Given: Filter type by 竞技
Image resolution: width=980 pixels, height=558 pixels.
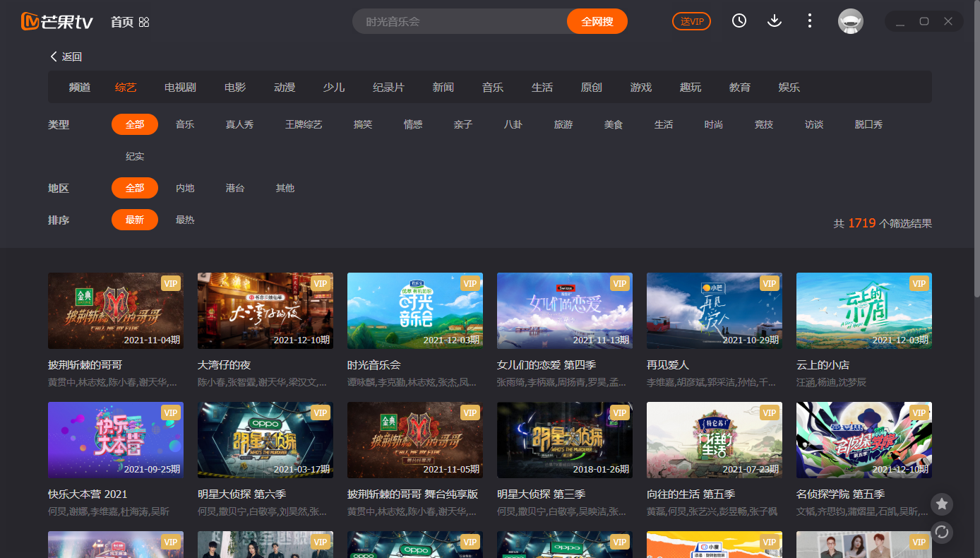Looking at the screenshot, I should (x=764, y=124).
